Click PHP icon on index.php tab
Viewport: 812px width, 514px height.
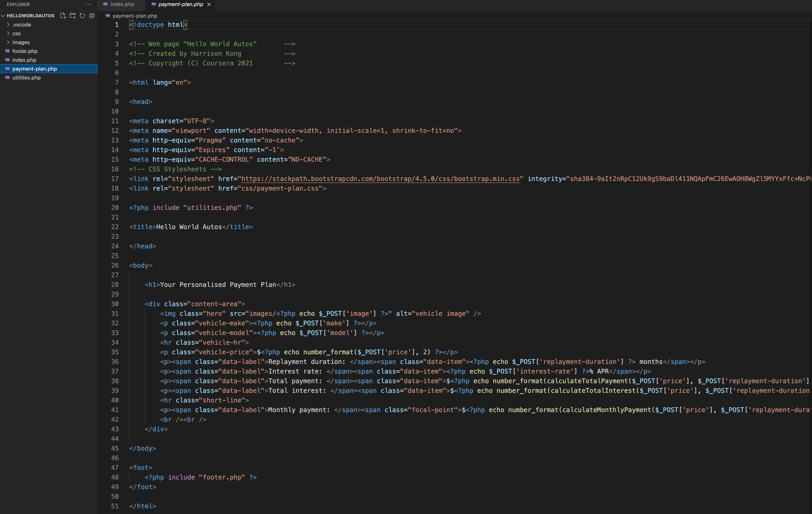pos(105,4)
